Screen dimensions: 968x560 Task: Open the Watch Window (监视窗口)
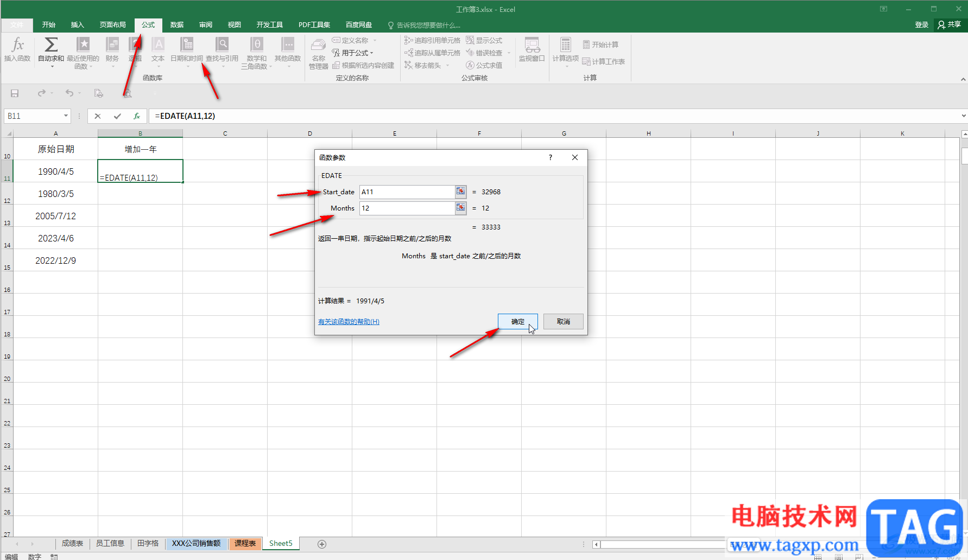coord(532,50)
